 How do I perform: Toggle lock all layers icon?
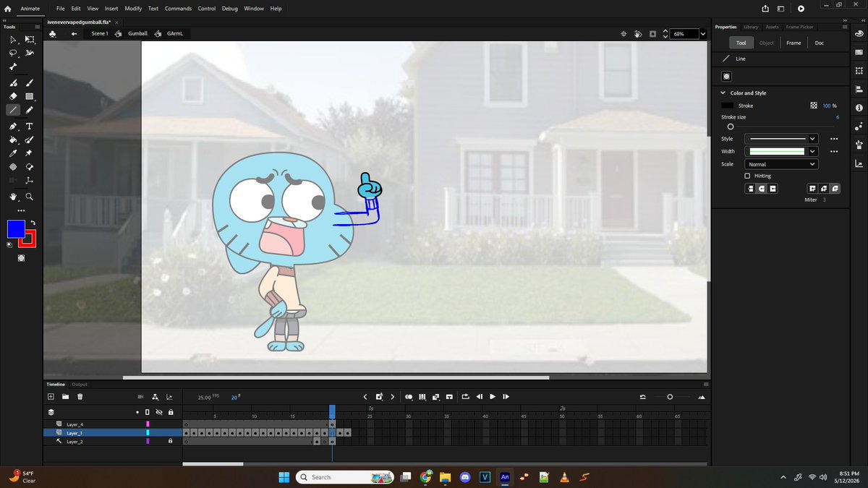pos(171,412)
